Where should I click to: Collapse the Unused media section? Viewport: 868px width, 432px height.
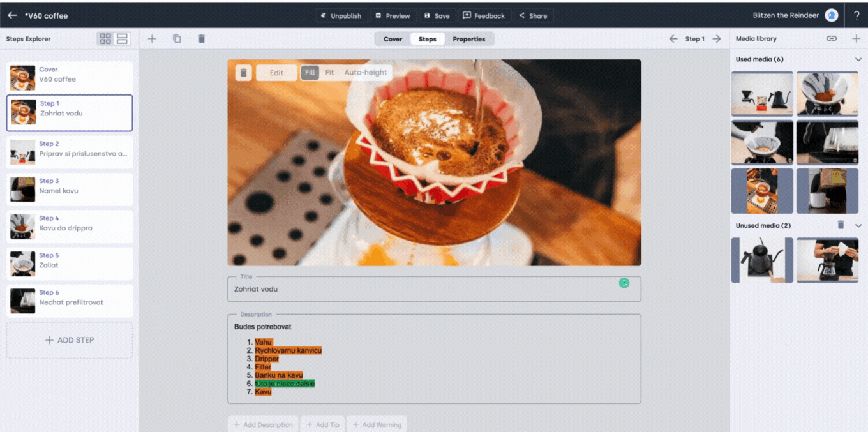(858, 225)
